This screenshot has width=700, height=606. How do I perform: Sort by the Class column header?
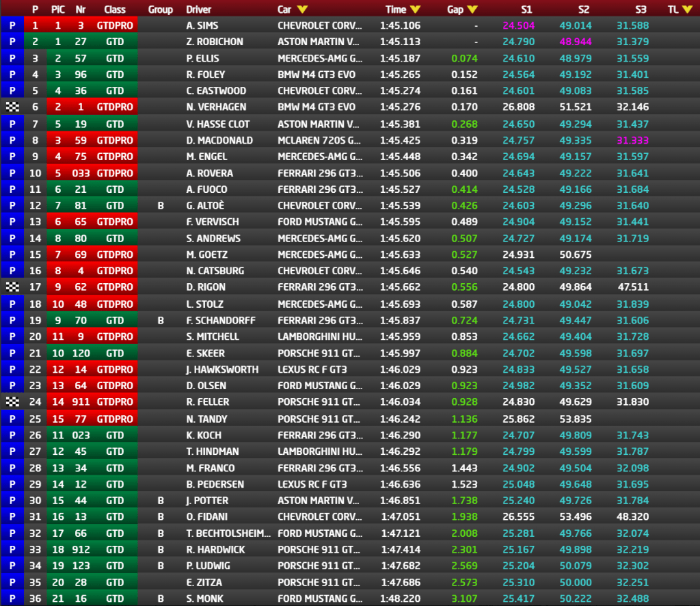coord(115,10)
